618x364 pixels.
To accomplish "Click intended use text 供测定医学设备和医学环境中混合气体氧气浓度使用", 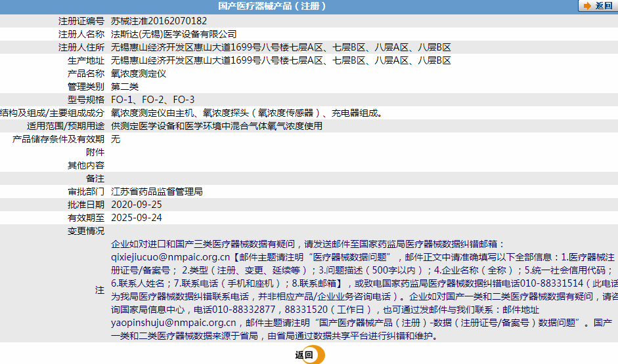I will tap(216, 126).
